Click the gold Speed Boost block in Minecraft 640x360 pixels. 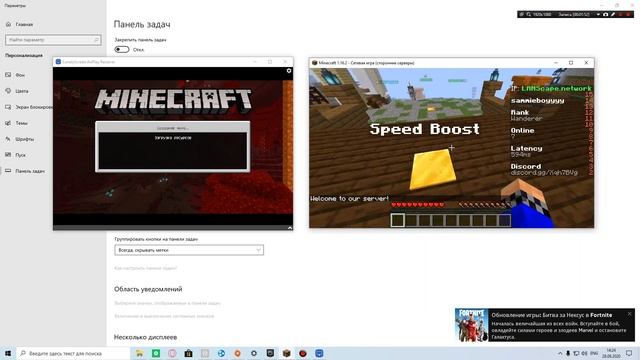(x=432, y=169)
